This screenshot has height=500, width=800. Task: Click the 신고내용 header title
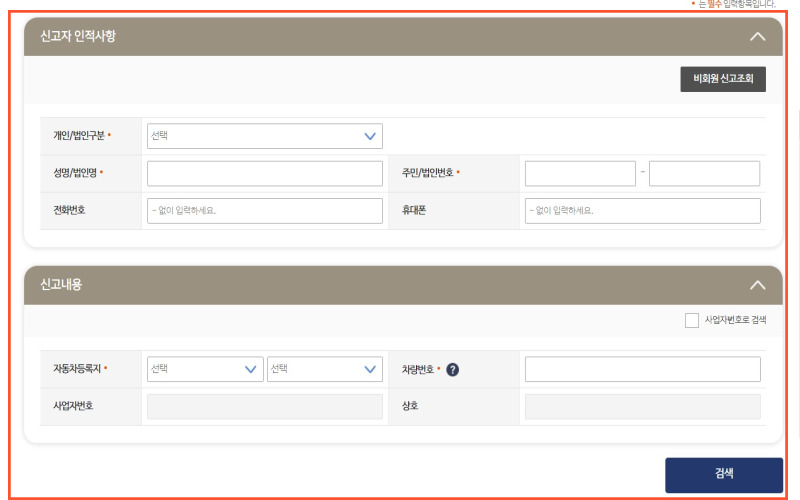[x=61, y=285]
